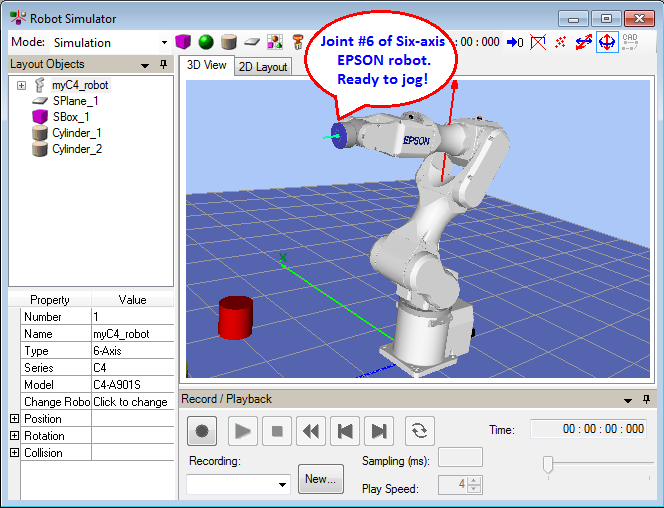Click the Sampling (ms) input field
The height and width of the screenshot is (508, 664).
(460, 457)
